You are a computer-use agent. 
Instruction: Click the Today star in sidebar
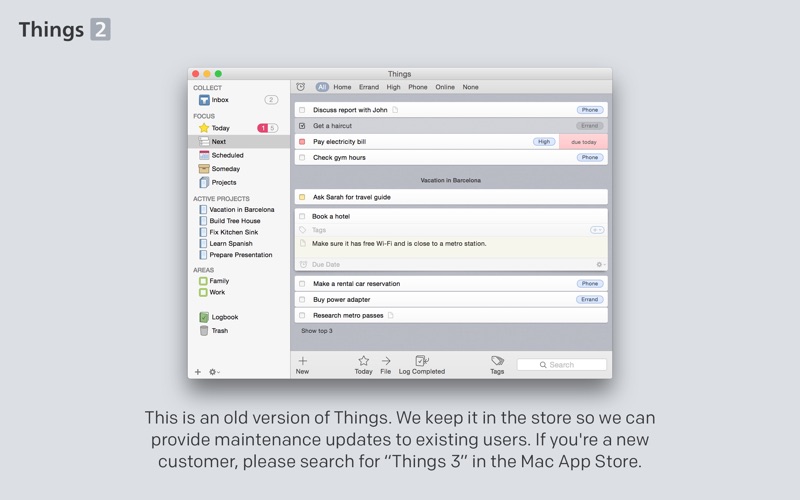204,128
